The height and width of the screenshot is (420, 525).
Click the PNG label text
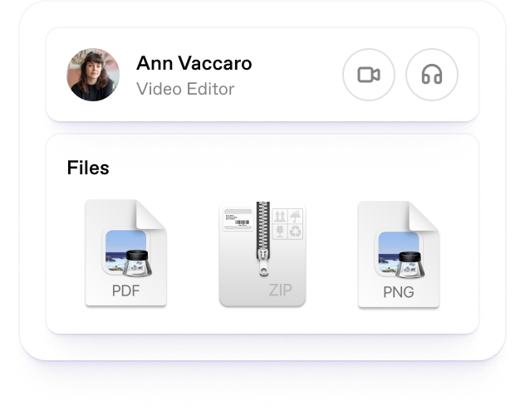(399, 292)
